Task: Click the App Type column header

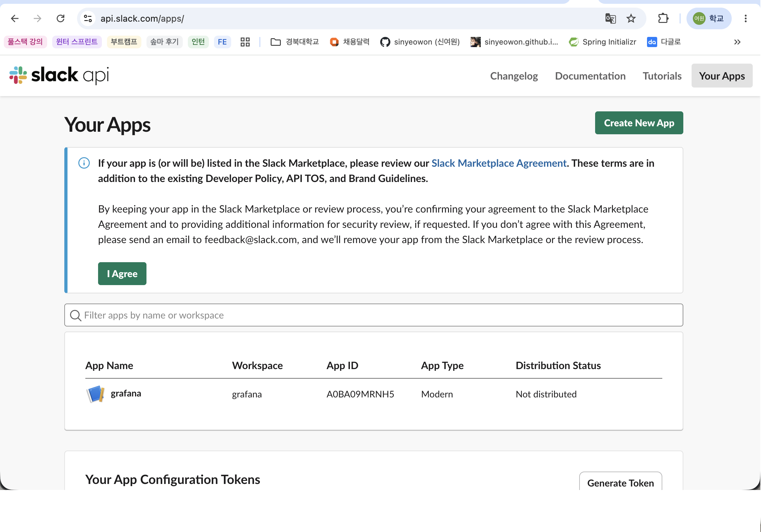Action: pos(442,365)
